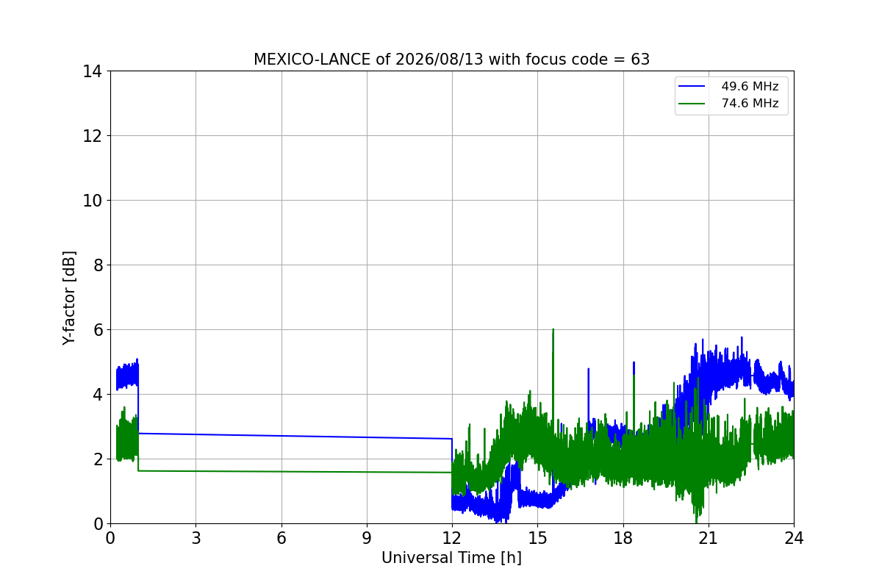Click the x-axis tick label 12
This screenshot has width=882, height=588.
(x=452, y=538)
